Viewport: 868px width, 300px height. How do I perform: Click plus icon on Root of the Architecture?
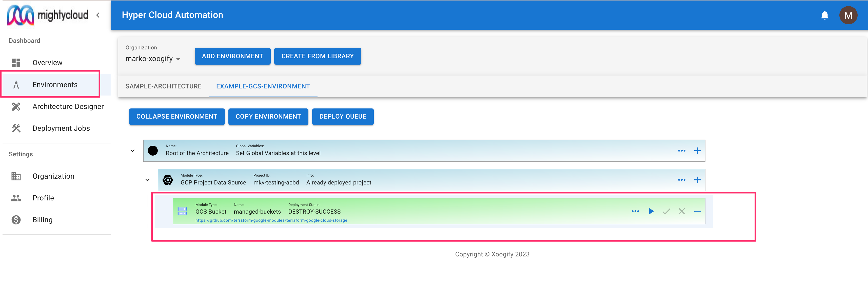(697, 151)
